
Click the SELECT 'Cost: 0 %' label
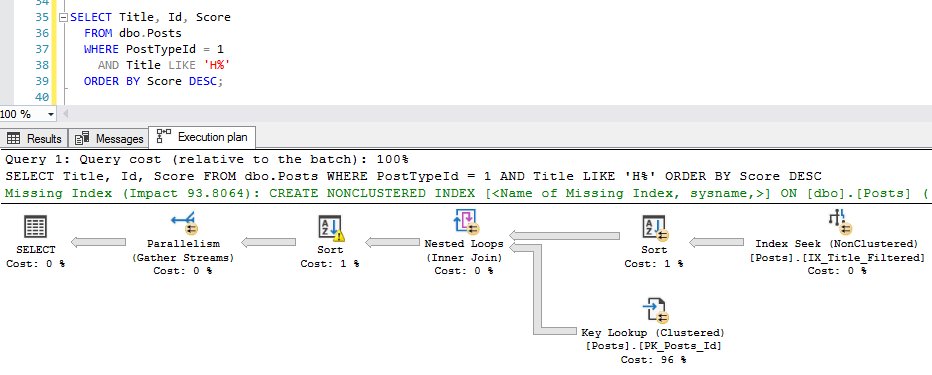tap(36, 263)
